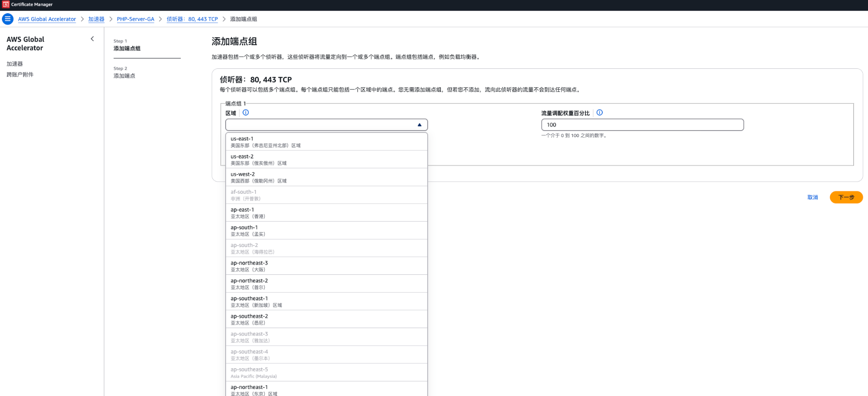Image resolution: width=868 pixels, height=396 pixels.
Task: Go to 加速器 breadcrumb link
Action: click(x=96, y=19)
